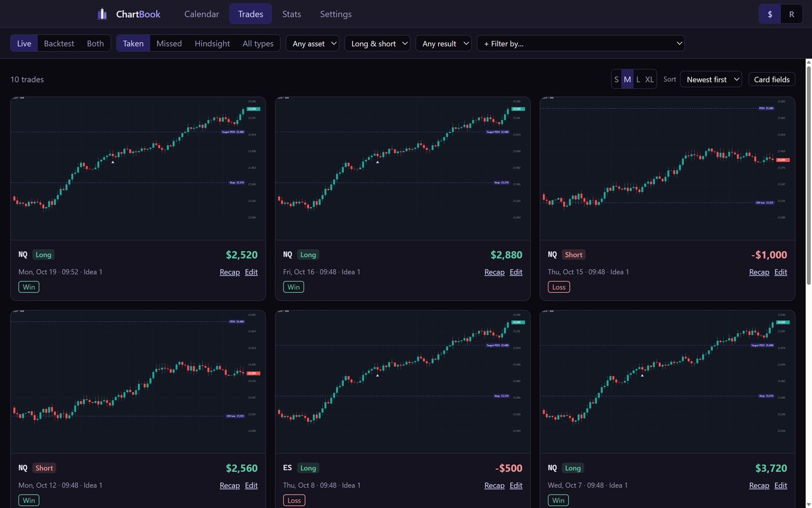Click the ChartBook logo icon
The width and height of the screenshot is (812, 508).
coord(102,14)
